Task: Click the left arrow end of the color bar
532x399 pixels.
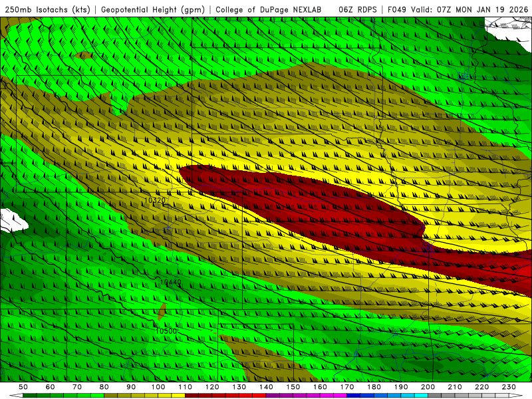Action: click(x=16, y=396)
